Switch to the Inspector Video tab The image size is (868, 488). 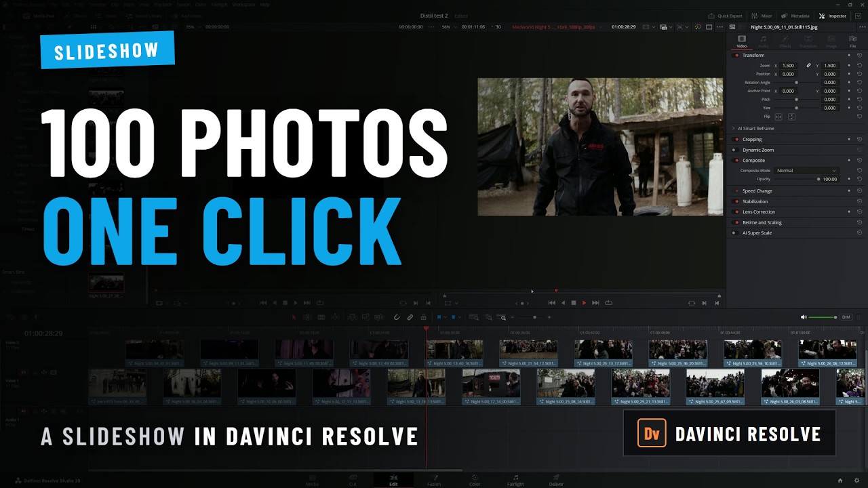pos(742,41)
